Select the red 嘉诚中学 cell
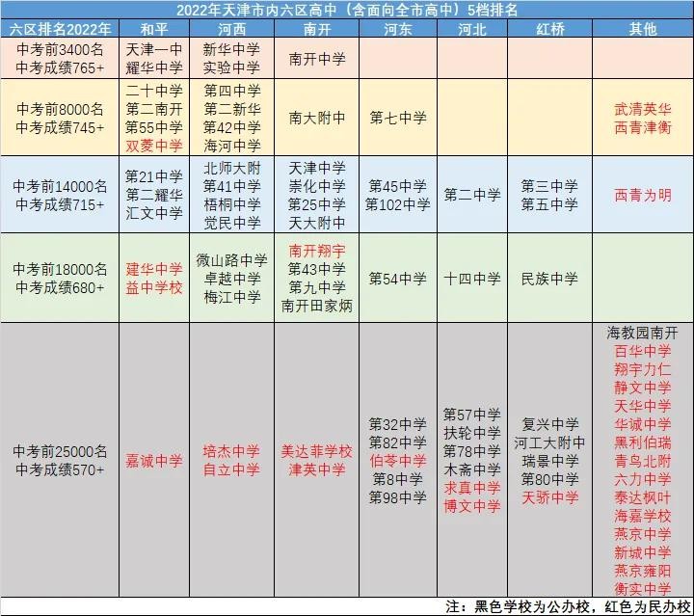The width and height of the screenshot is (694, 616). coord(154,461)
